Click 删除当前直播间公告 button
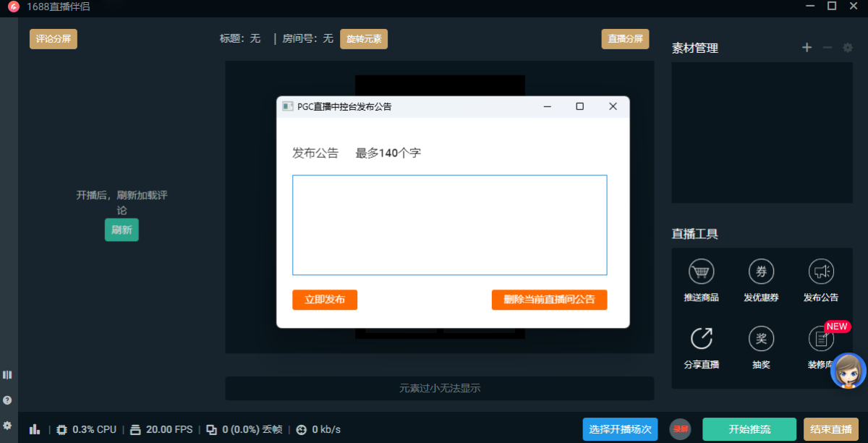The width and height of the screenshot is (868, 443). (x=549, y=299)
